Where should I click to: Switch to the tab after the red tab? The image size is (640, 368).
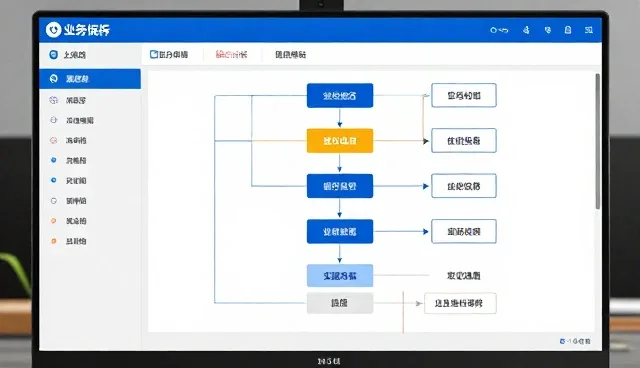click(290, 55)
